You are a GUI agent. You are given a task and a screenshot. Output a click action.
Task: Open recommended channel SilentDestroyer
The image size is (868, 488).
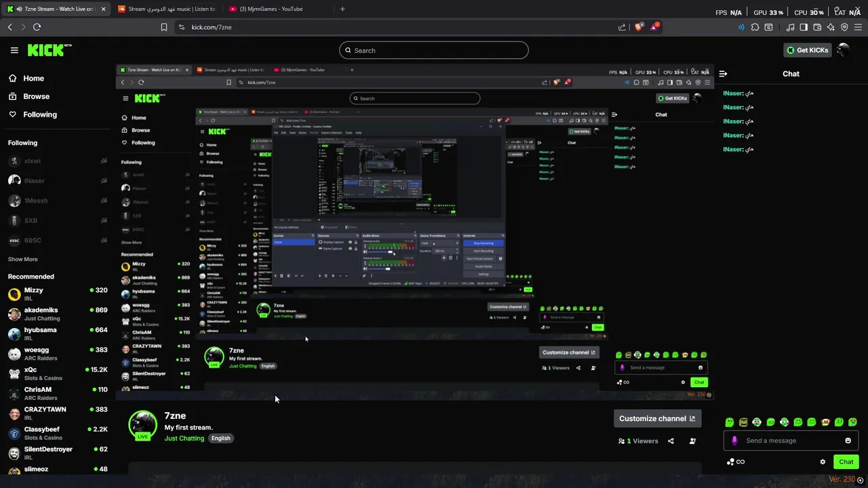click(x=57, y=453)
